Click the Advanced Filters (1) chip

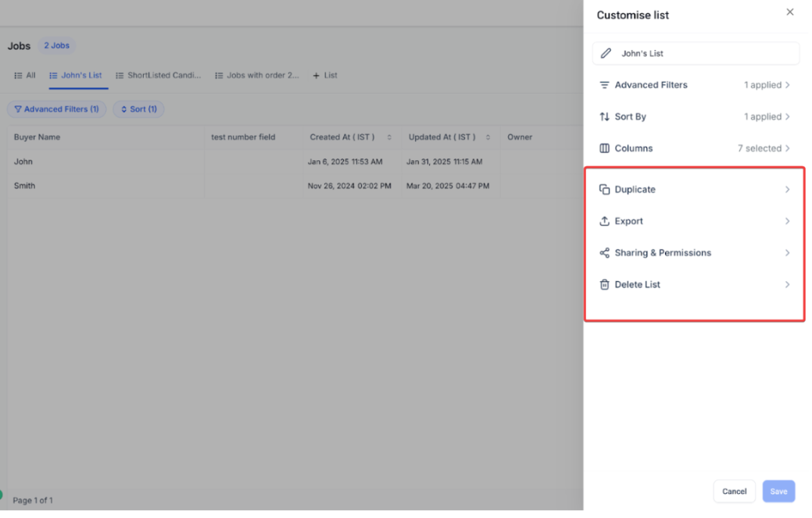(x=56, y=109)
